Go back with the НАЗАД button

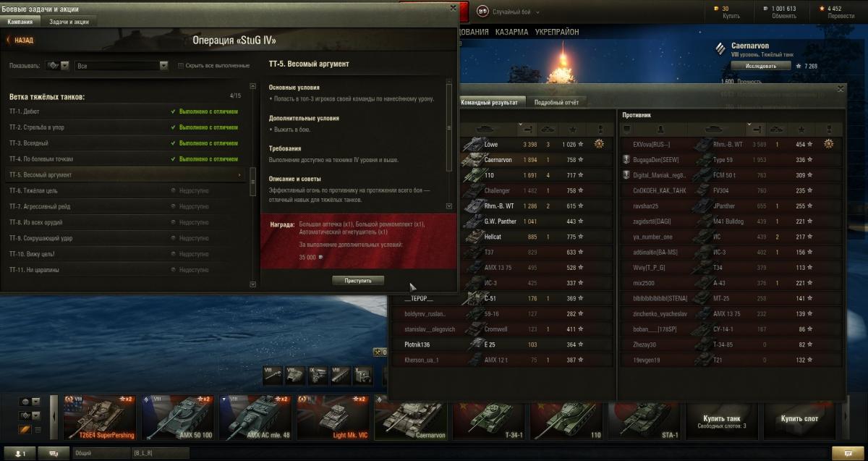20,41
